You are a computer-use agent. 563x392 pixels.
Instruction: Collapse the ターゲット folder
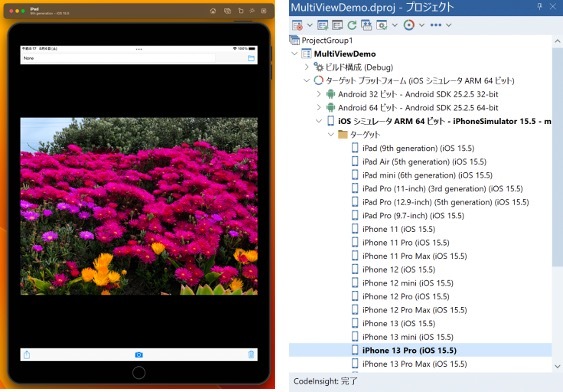(331, 135)
